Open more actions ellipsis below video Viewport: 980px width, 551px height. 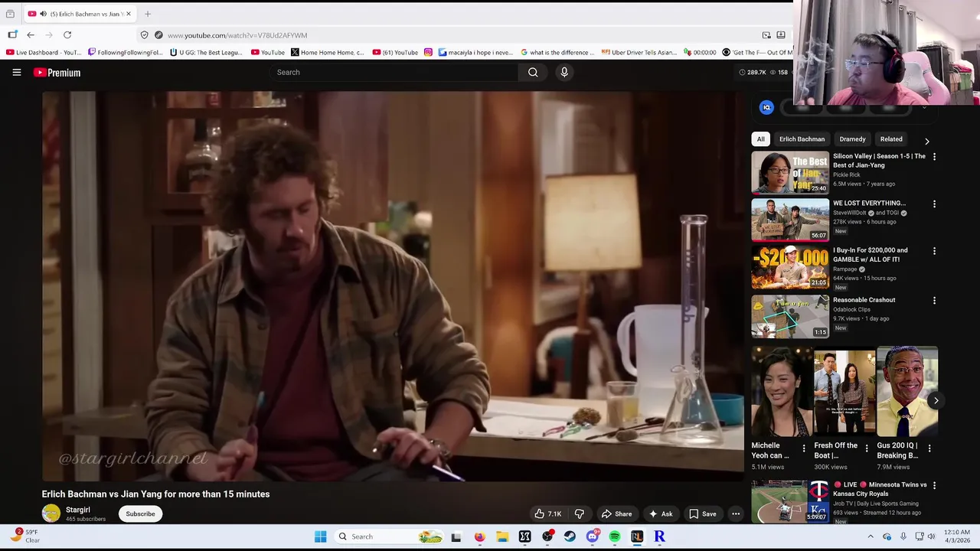[x=736, y=514]
